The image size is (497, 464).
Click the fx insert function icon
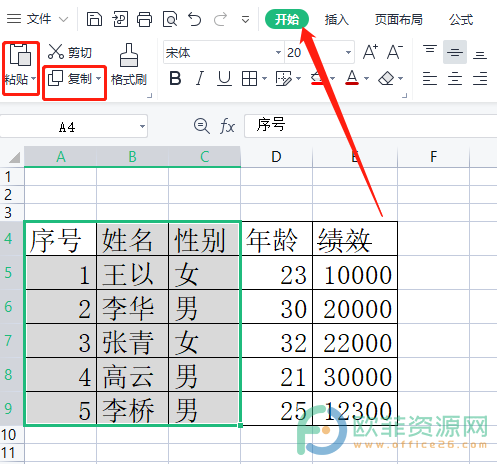tap(227, 127)
